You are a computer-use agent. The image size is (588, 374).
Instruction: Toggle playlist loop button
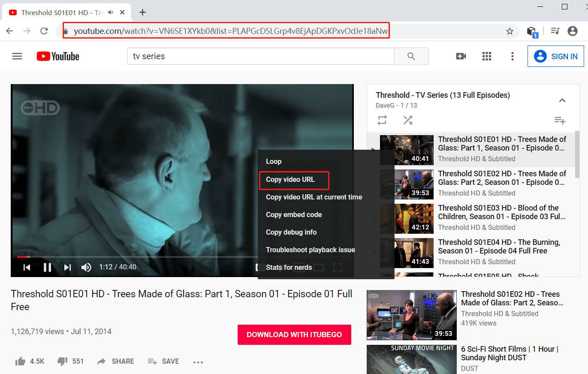point(382,121)
